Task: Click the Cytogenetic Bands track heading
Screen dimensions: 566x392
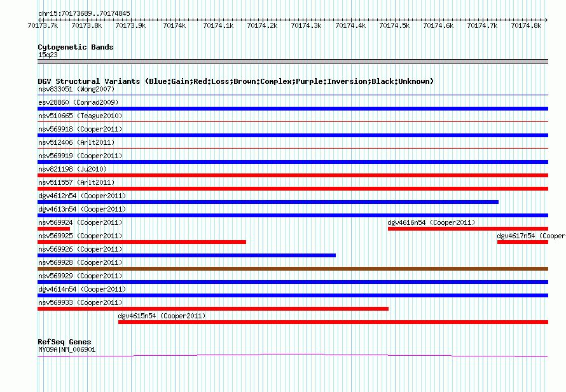Action: (x=76, y=47)
